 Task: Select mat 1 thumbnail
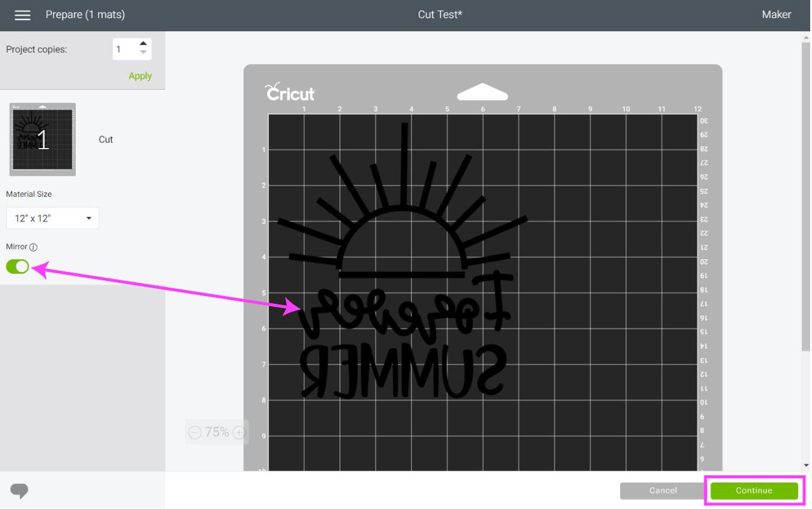pos(43,140)
